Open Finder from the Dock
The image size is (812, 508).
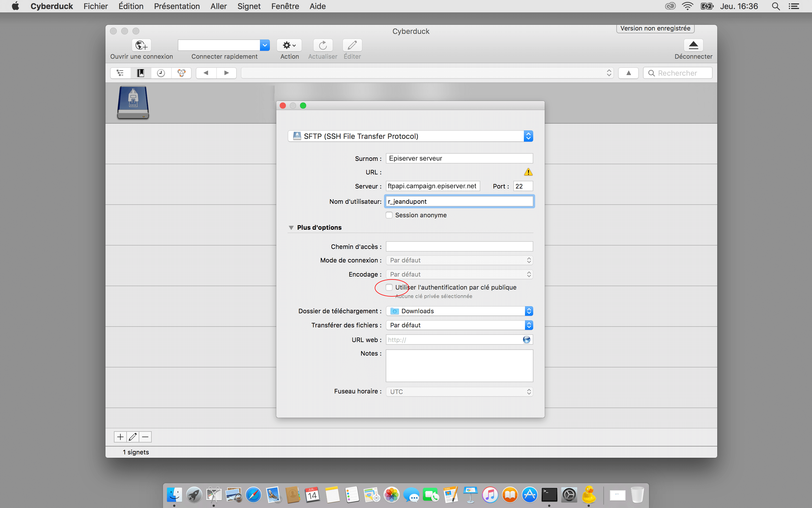click(x=175, y=494)
